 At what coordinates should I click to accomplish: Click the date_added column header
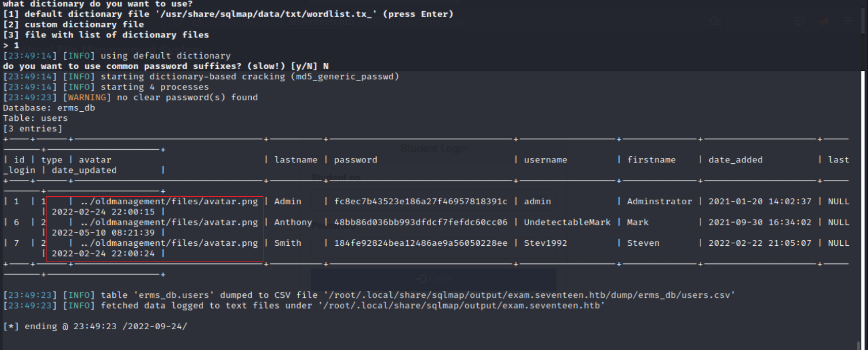735,160
